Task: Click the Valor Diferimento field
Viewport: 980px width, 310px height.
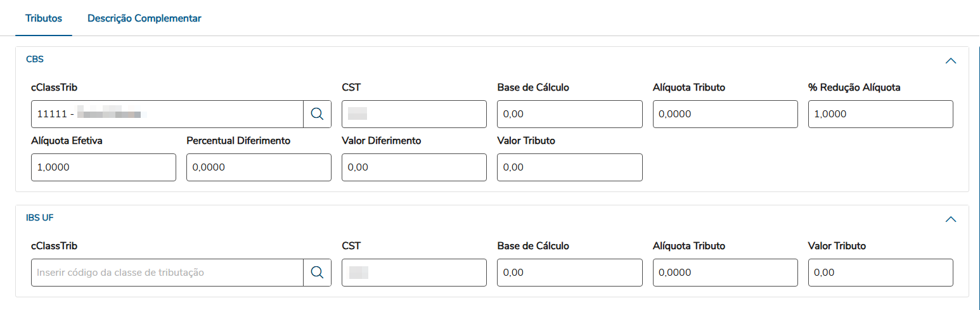Action: [414, 167]
